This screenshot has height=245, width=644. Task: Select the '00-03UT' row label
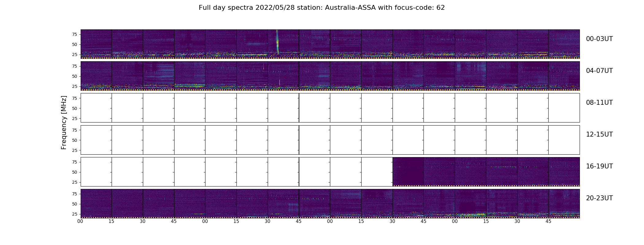pos(599,39)
